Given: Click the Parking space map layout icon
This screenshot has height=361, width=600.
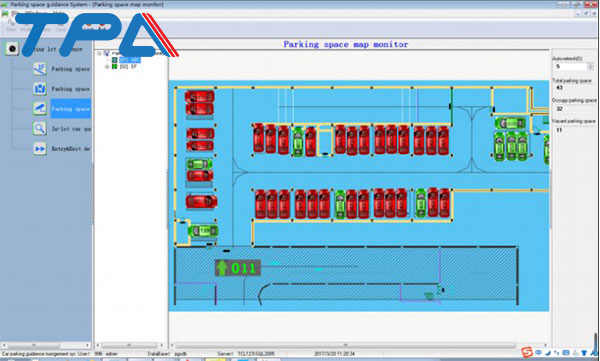Looking at the screenshot, I should tap(40, 89).
